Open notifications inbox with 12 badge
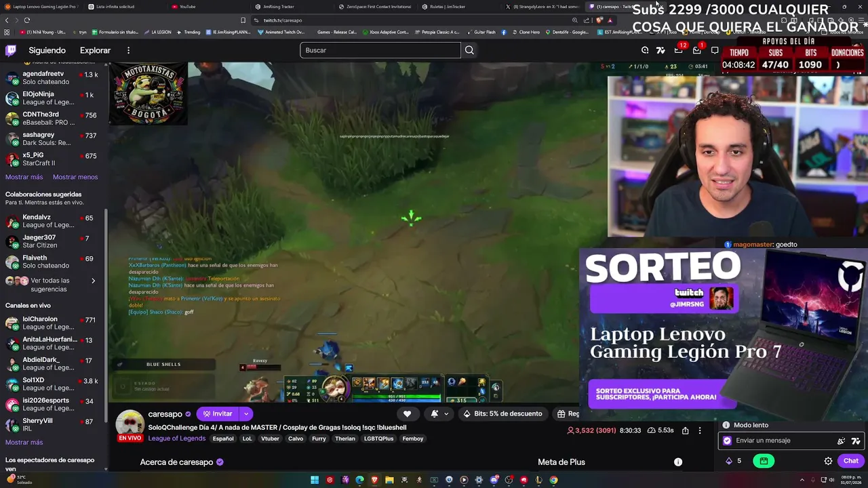868x488 pixels. coord(679,50)
